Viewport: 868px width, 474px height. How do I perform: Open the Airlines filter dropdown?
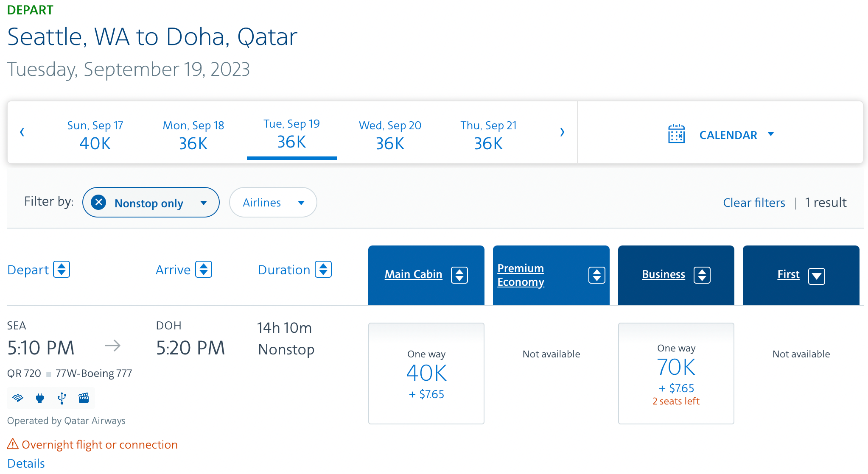point(273,202)
